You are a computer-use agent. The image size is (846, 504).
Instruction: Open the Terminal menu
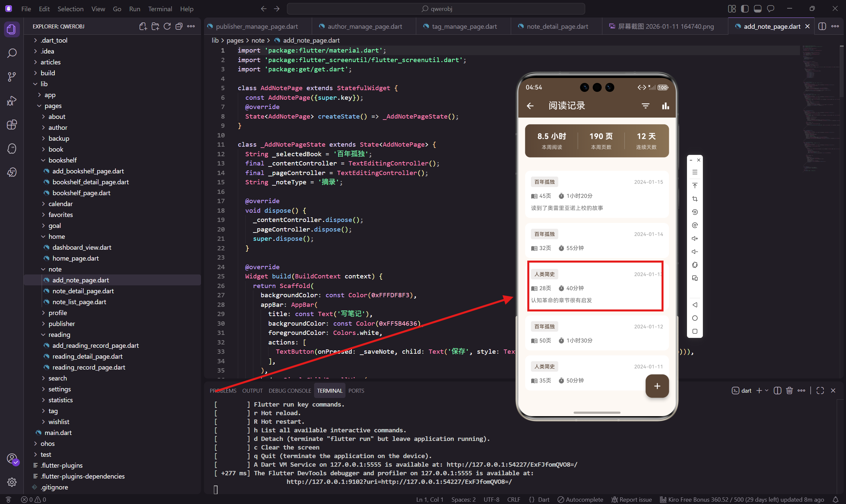pyautogui.click(x=160, y=9)
